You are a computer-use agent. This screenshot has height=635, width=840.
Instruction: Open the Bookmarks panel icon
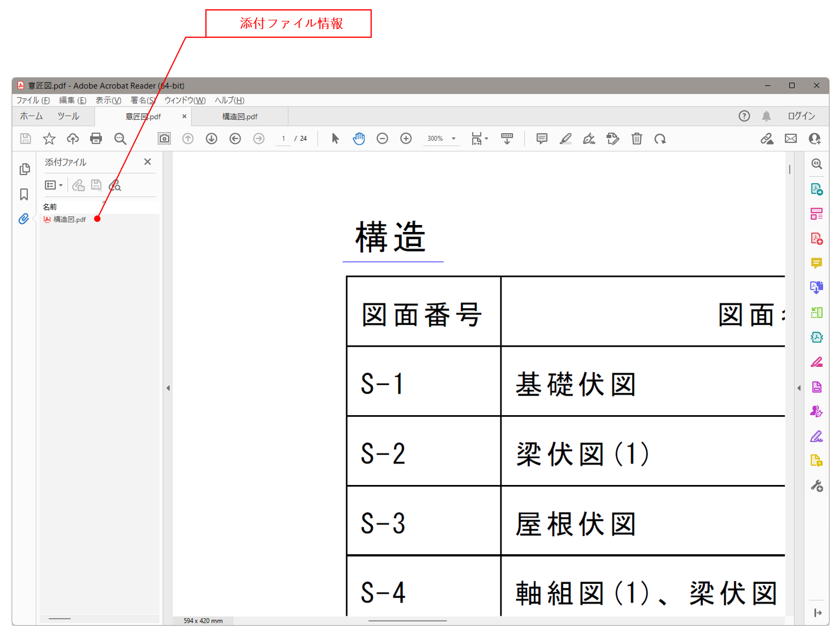[24, 194]
